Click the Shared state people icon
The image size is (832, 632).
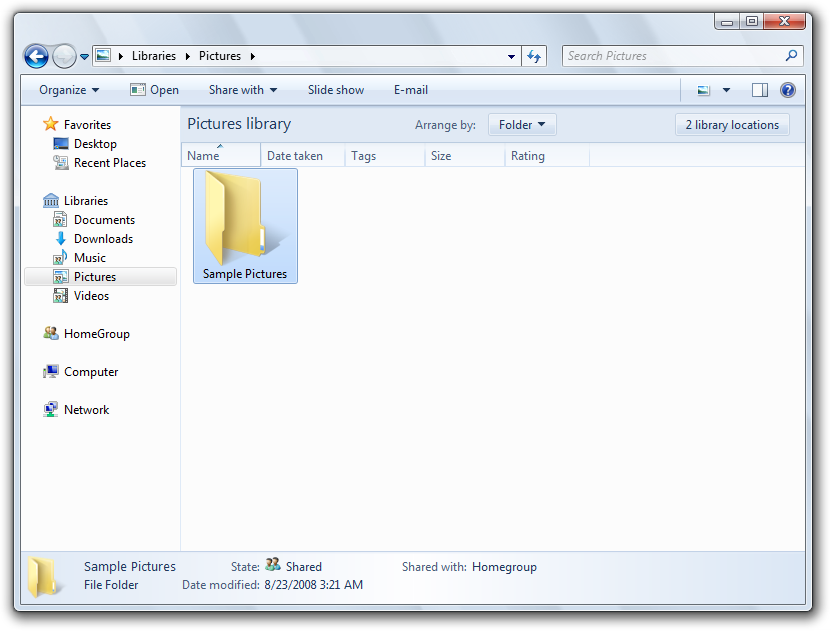(273, 564)
